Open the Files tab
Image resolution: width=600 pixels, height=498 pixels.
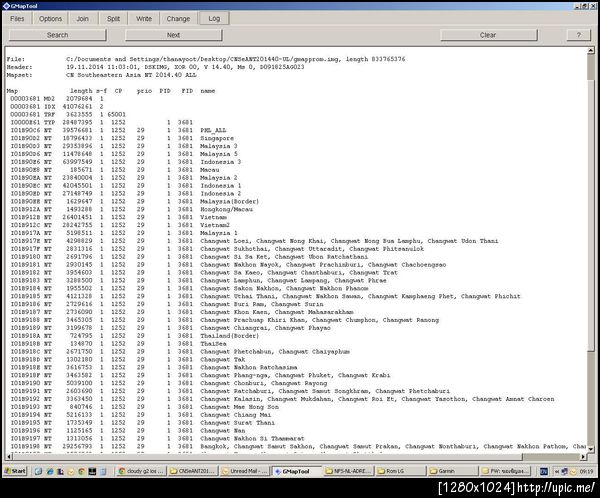[17, 18]
